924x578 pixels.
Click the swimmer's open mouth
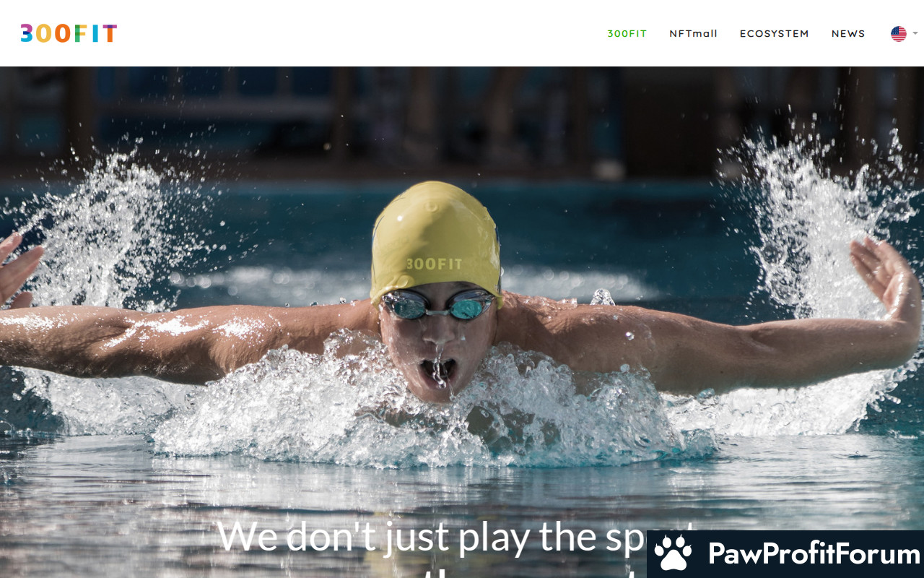pyautogui.click(x=438, y=372)
